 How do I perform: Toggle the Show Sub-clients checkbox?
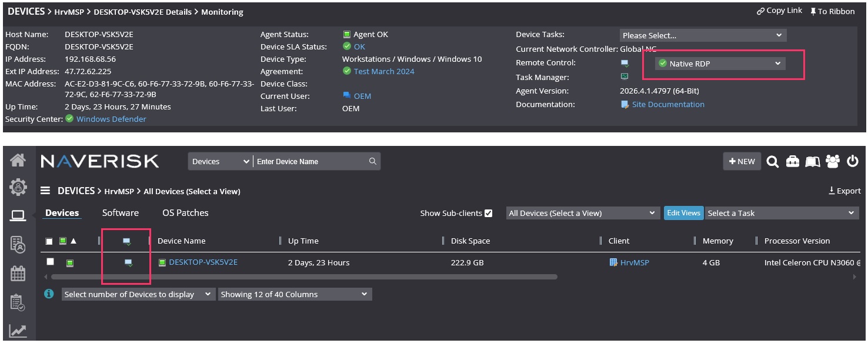click(x=488, y=213)
